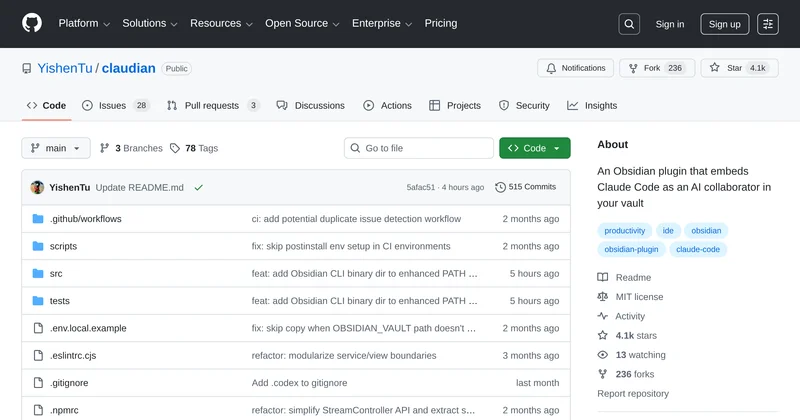Toggle notifications for this repository

point(575,68)
